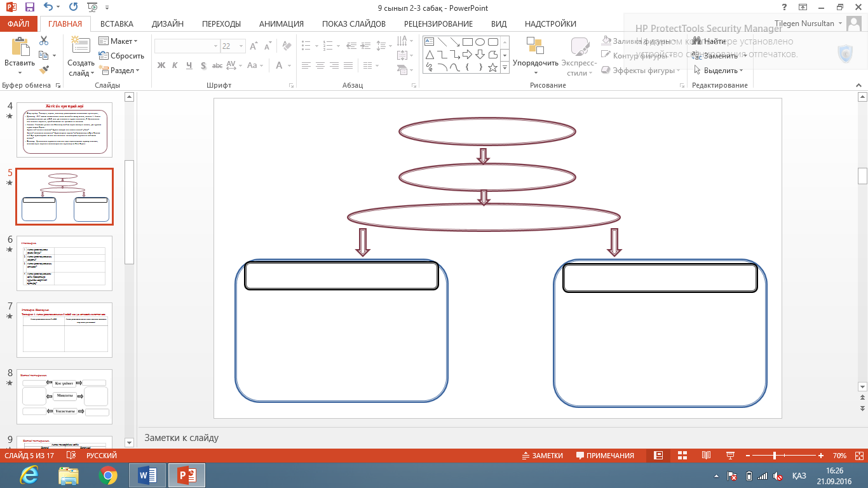The image size is (868, 488).
Task: Increase the font size
Action: pyautogui.click(x=254, y=46)
